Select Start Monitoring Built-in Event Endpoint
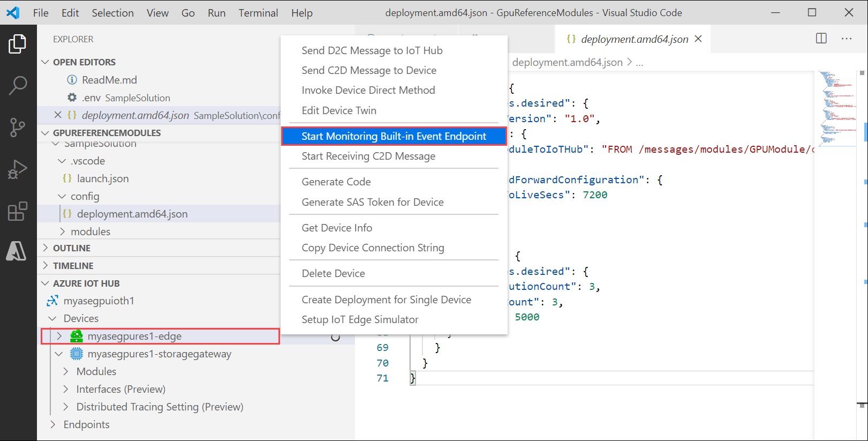 394,136
